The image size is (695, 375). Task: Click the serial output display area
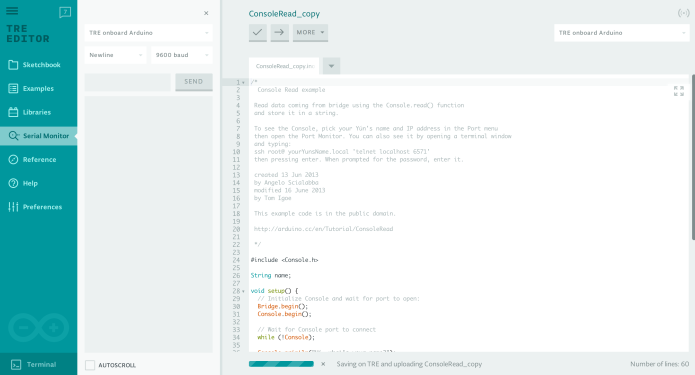point(148,224)
